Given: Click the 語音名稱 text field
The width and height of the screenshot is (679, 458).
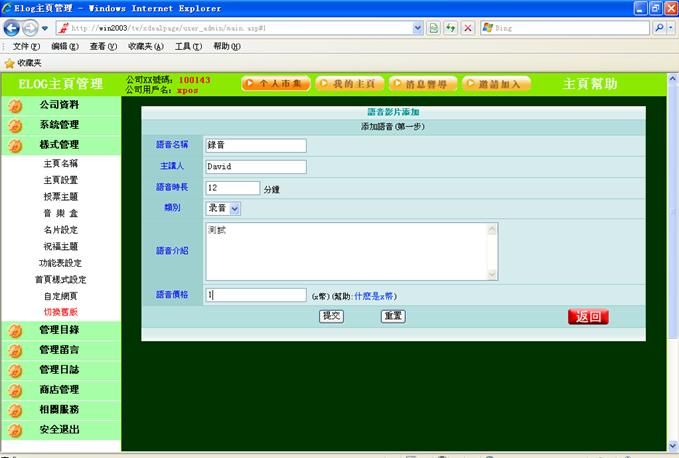Looking at the screenshot, I should coord(255,145).
